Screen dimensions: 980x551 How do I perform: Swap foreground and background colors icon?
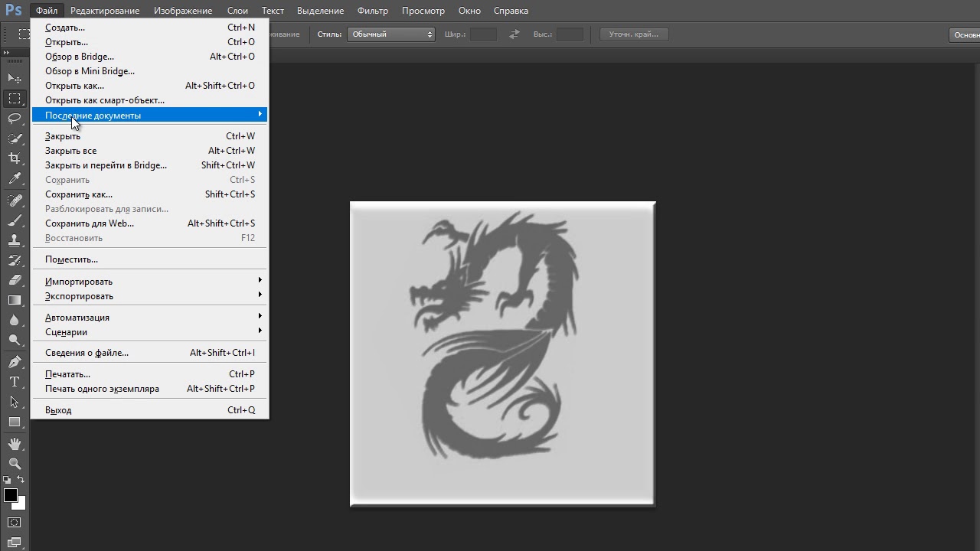point(21,480)
